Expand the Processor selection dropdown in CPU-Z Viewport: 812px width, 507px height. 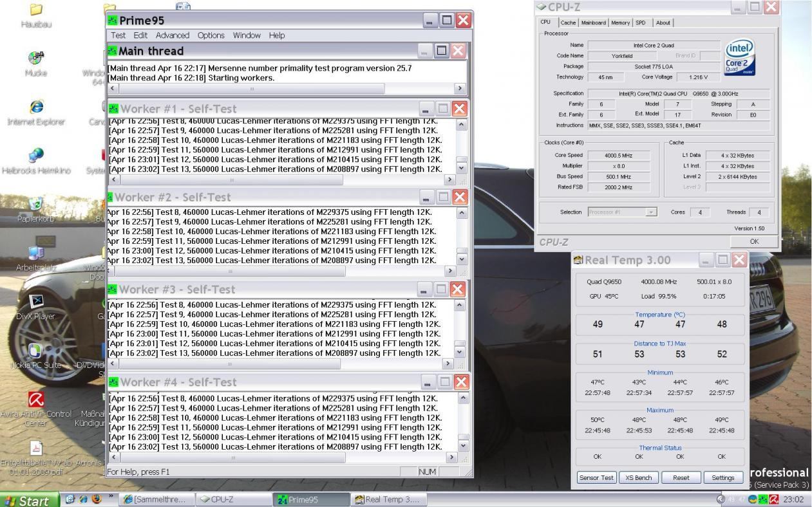[x=651, y=212]
